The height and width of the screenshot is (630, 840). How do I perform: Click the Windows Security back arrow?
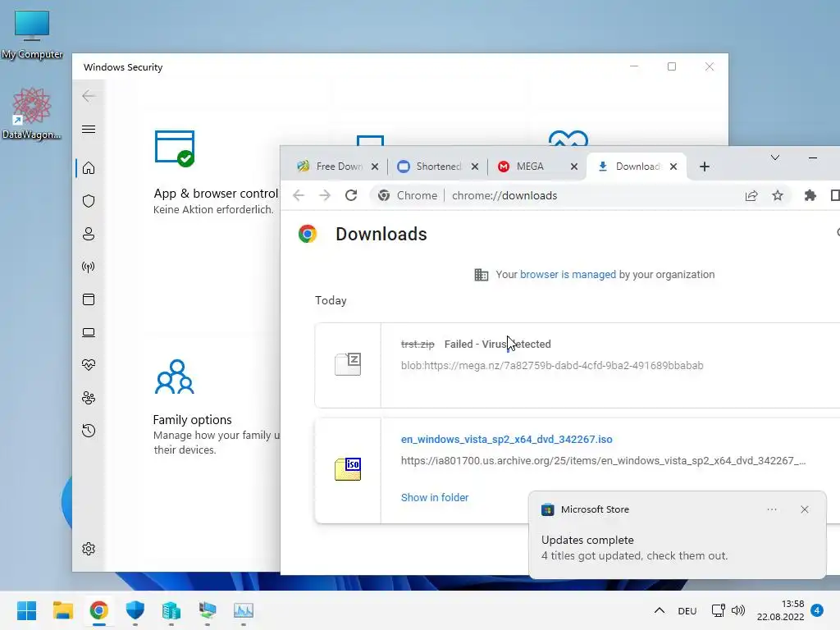89,96
